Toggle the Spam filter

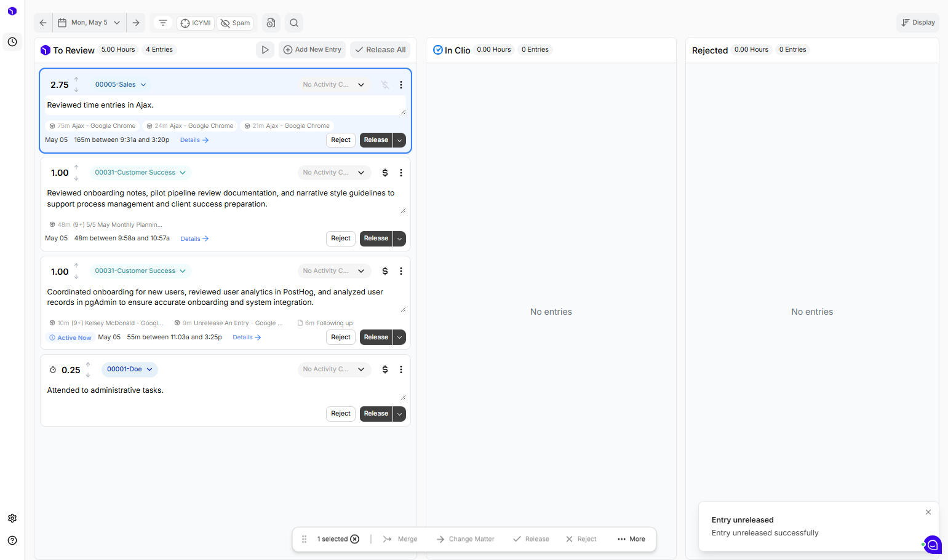tap(235, 23)
